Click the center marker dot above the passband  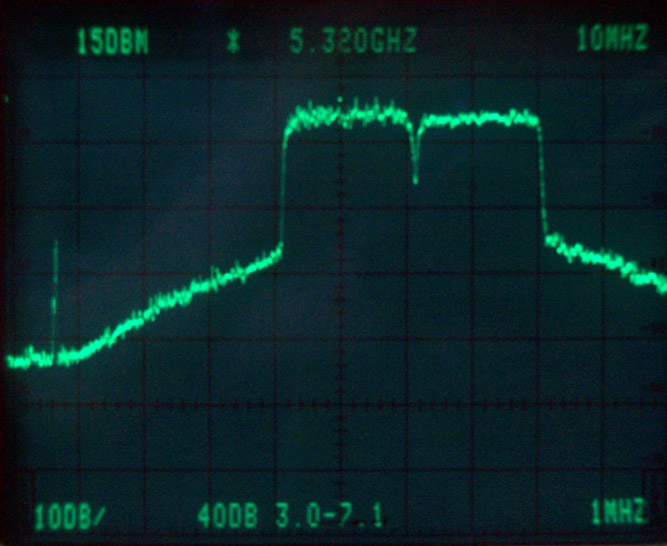click(x=339, y=100)
